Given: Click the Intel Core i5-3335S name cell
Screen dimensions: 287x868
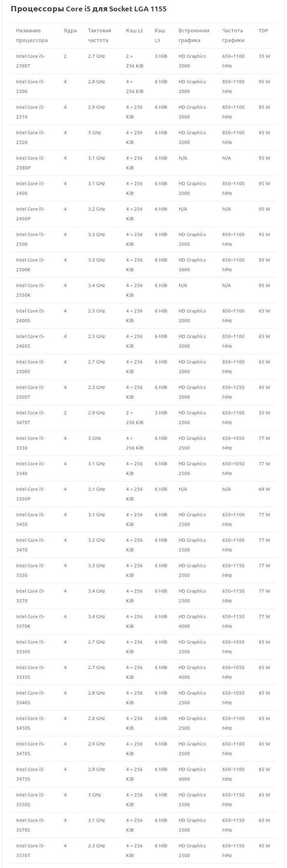Looking at the screenshot, I should pyautogui.click(x=30, y=672).
